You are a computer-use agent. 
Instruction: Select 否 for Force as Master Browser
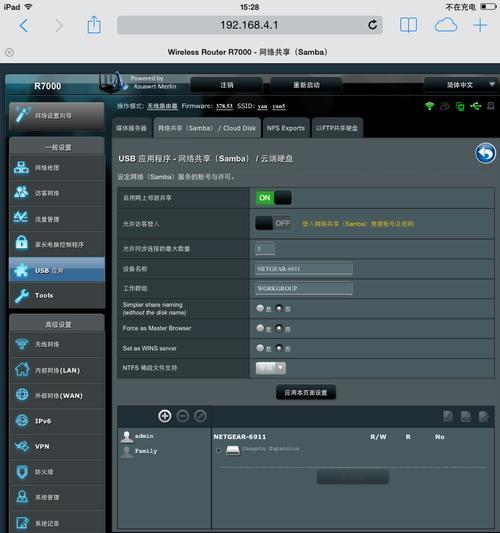pyautogui.click(x=279, y=328)
